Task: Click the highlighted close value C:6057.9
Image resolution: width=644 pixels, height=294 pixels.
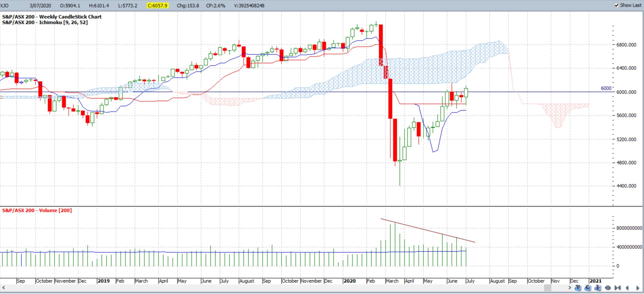Action: pos(157,5)
